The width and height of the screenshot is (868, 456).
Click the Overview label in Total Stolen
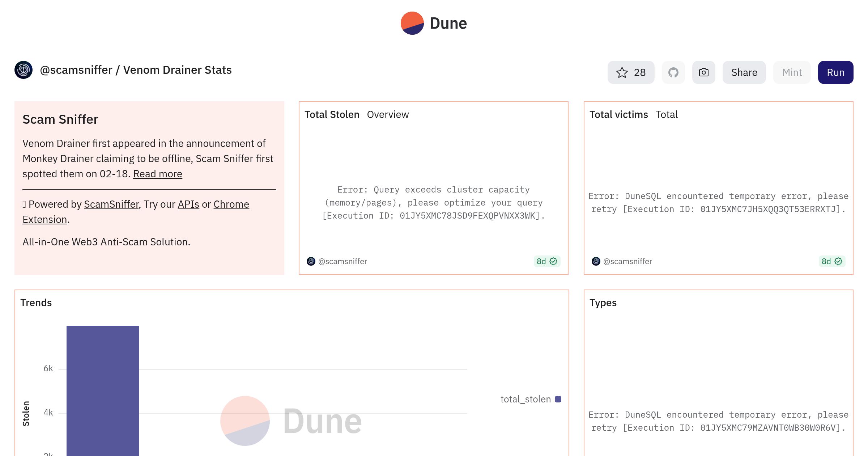click(388, 114)
